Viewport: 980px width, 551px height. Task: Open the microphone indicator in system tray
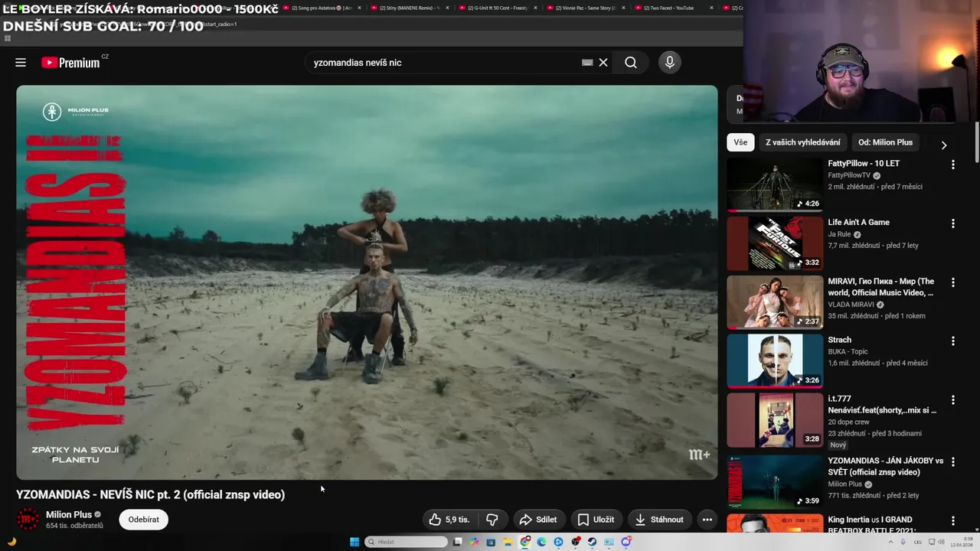coord(902,542)
